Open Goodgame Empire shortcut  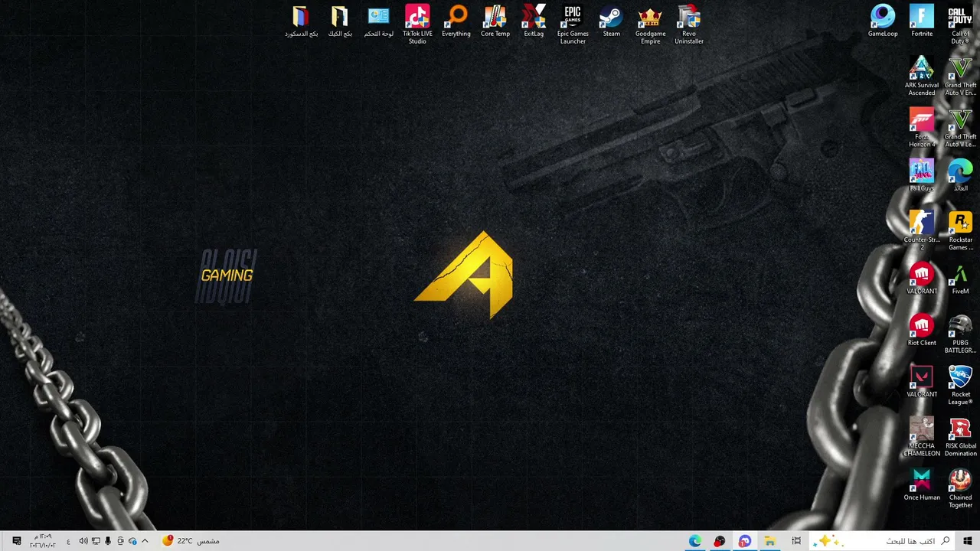coord(650,24)
